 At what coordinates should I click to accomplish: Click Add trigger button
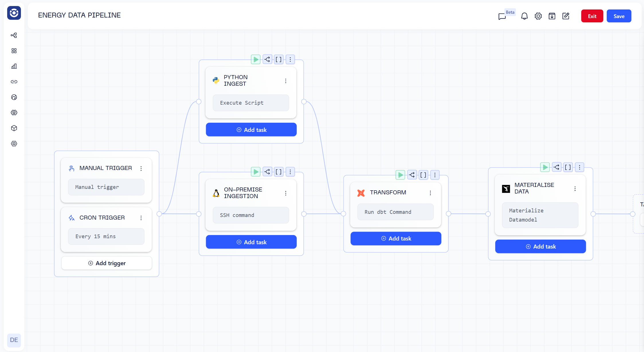[107, 263]
